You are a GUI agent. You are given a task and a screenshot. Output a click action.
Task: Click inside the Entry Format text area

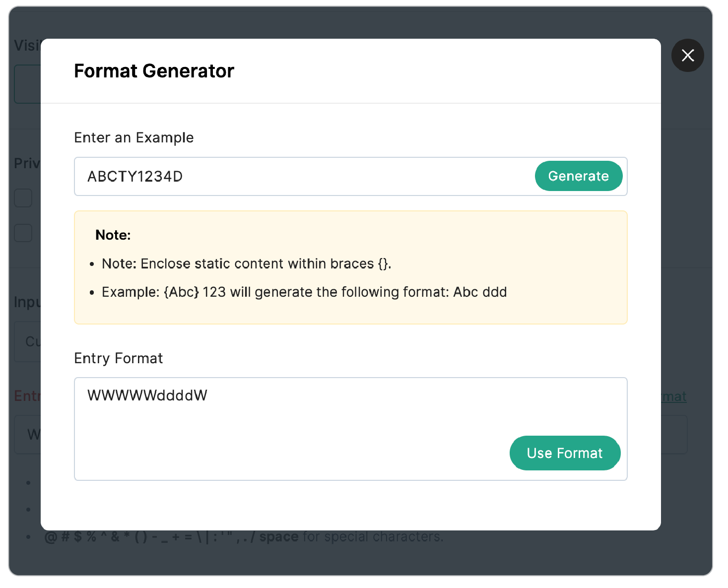click(298, 427)
